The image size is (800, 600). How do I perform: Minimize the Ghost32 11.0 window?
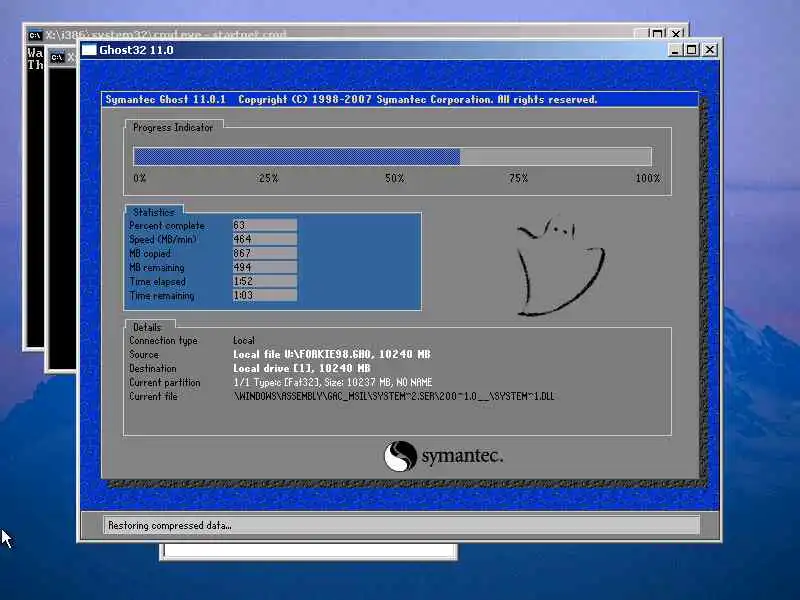point(675,50)
